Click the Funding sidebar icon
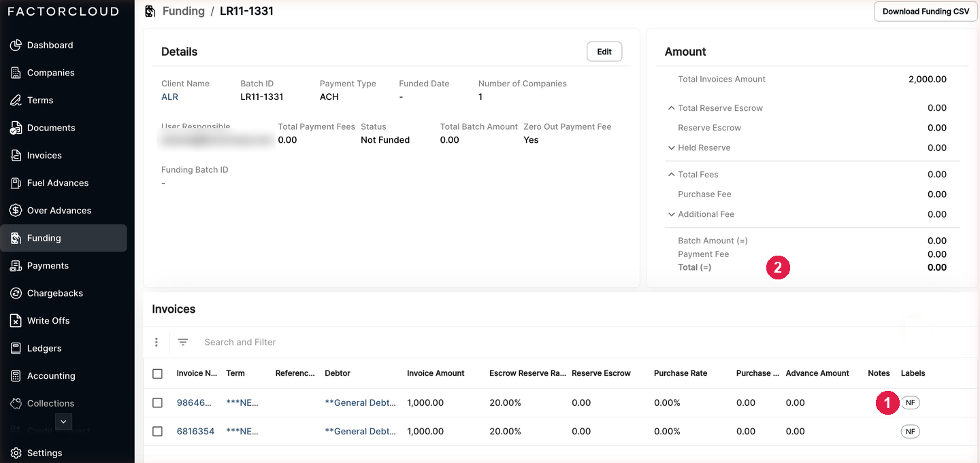This screenshot has height=463, width=980. [x=16, y=238]
